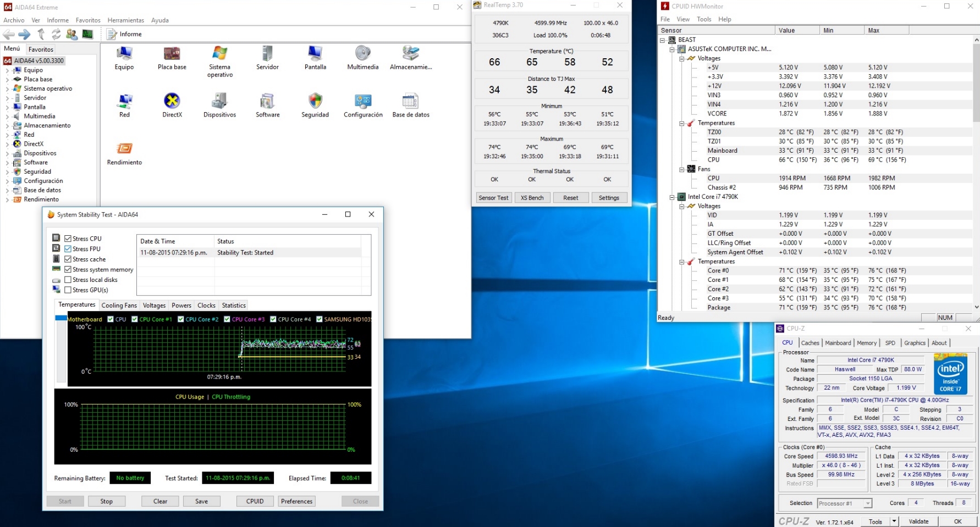Expand the Placa base node chevron in tree
The height and width of the screenshot is (527, 980).
coord(7,79)
